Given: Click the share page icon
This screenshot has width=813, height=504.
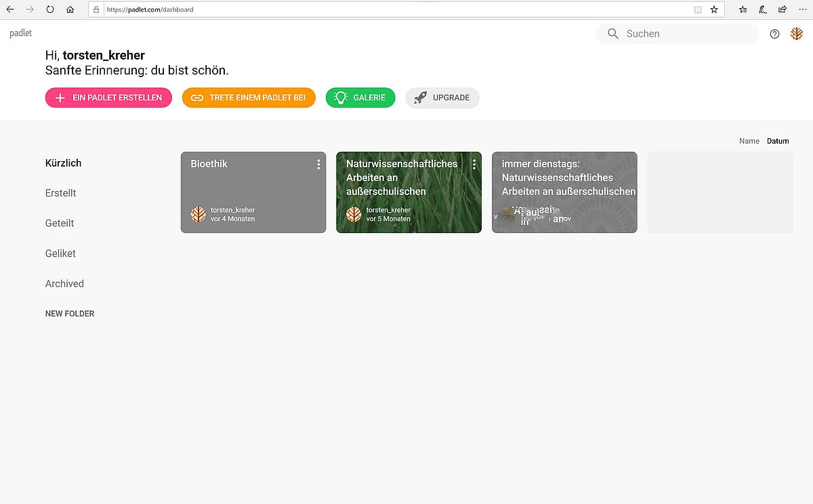Looking at the screenshot, I should click(783, 9).
